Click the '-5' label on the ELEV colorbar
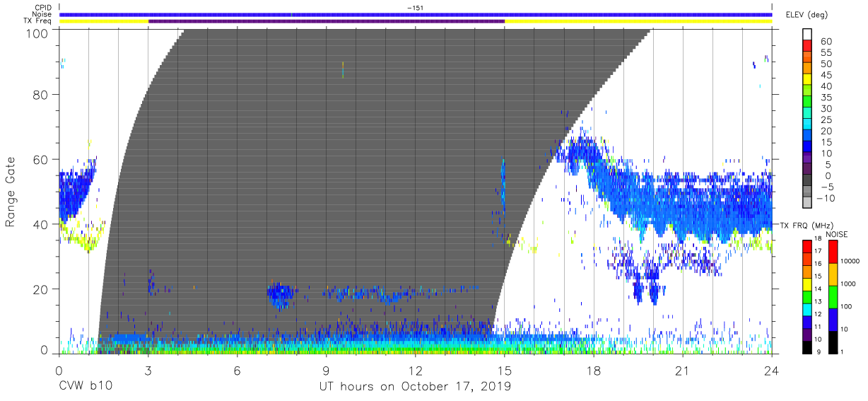868x401 pixels. pos(828,187)
